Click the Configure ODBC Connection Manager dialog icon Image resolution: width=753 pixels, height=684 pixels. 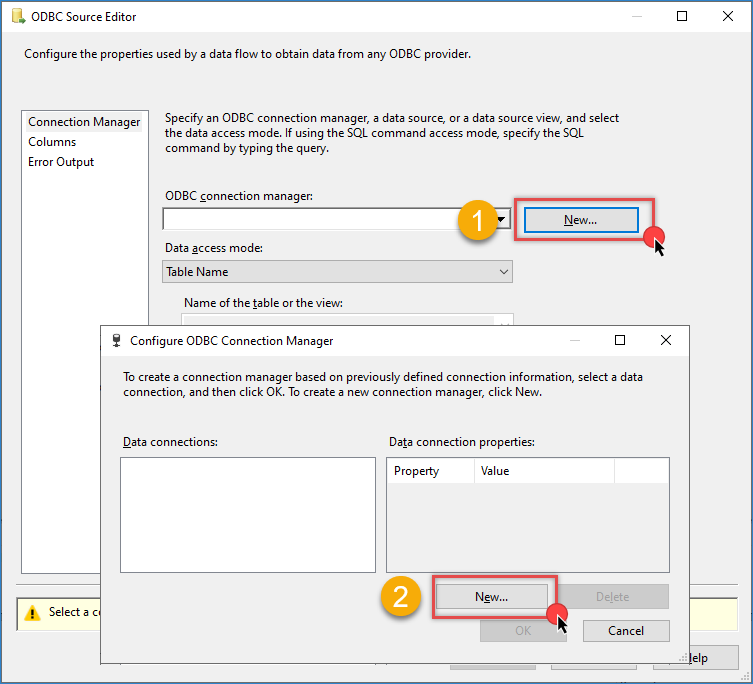(117, 340)
